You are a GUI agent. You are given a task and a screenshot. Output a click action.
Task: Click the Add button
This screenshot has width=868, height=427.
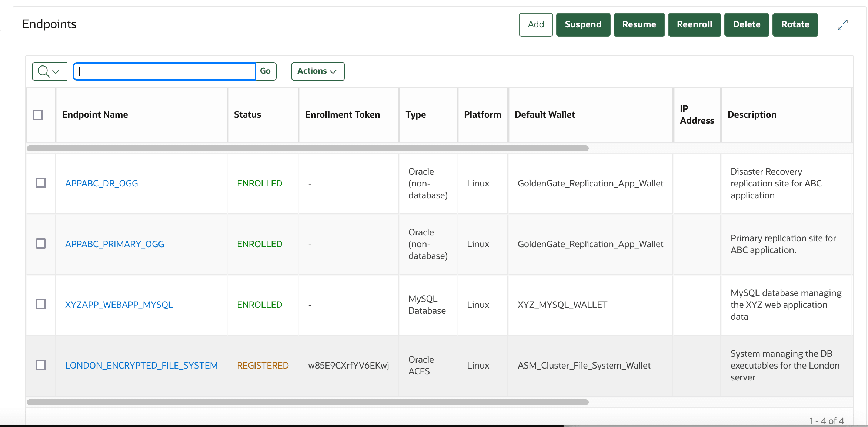click(x=536, y=24)
